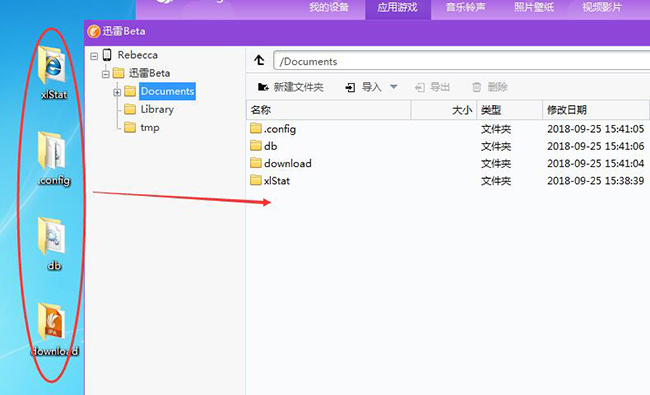
Task: Click the download folder icon in file list
Action: [x=256, y=163]
